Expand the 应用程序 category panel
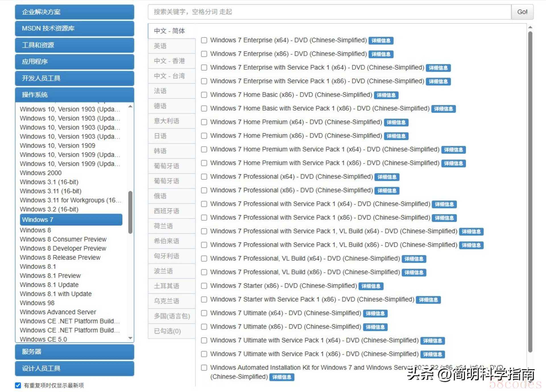 (x=75, y=62)
